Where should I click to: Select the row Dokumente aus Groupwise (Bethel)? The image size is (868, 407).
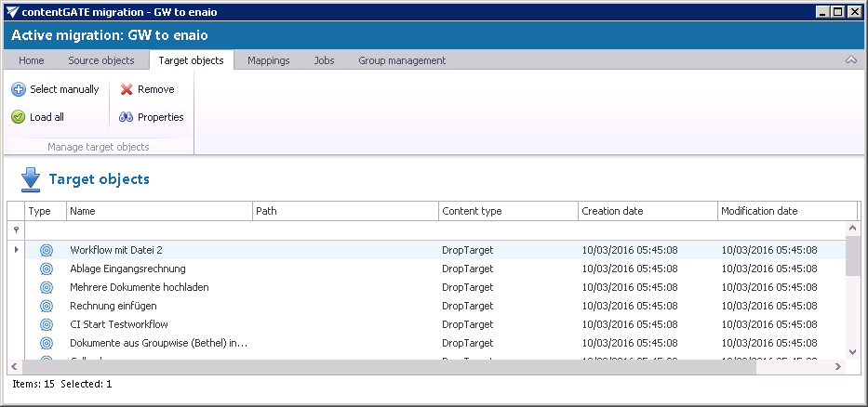pyautogui.click(x=435, y=344)
